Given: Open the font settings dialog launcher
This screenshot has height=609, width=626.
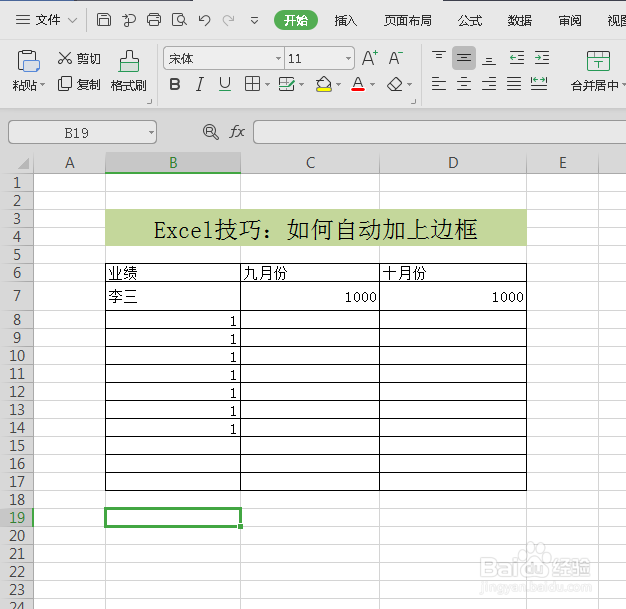Looking at the screenshot, I should coord(414,102).
